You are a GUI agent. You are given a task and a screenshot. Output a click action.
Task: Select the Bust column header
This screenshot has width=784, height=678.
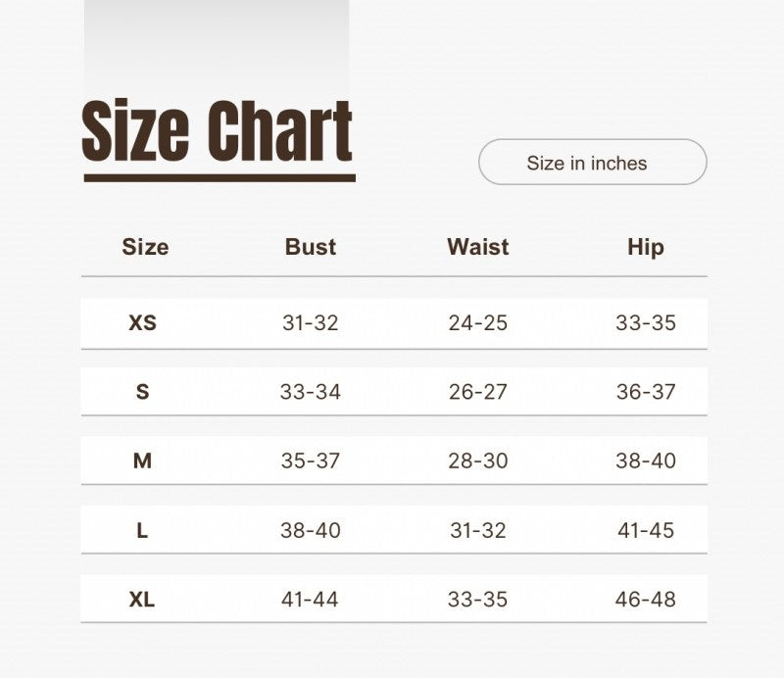coord(311,247)
